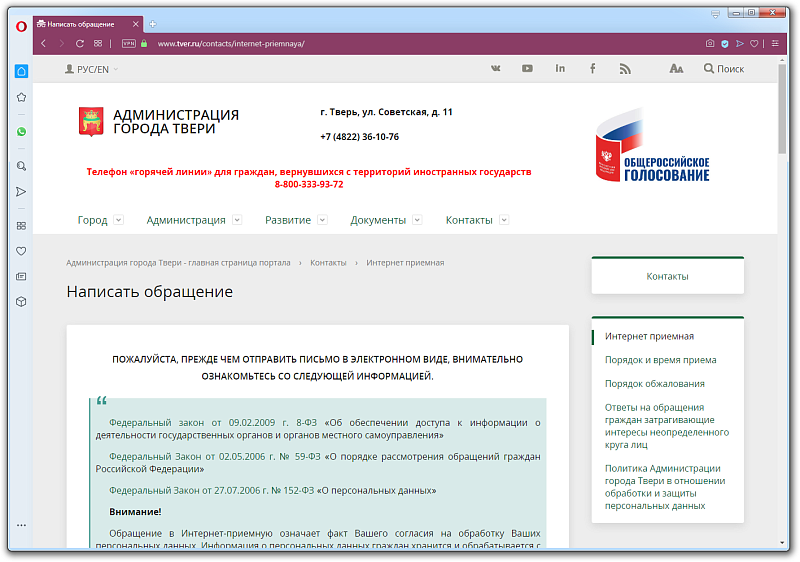Open the YouTube channel icon
Screen dimensions: 800x562
[x=527, y=68]
